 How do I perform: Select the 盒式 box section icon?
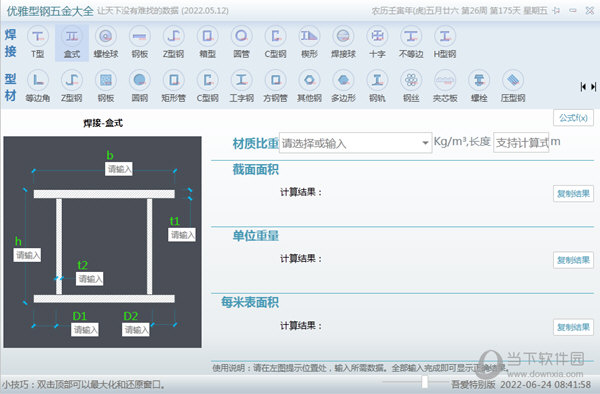pyautogui.click(x=72, y=42)
